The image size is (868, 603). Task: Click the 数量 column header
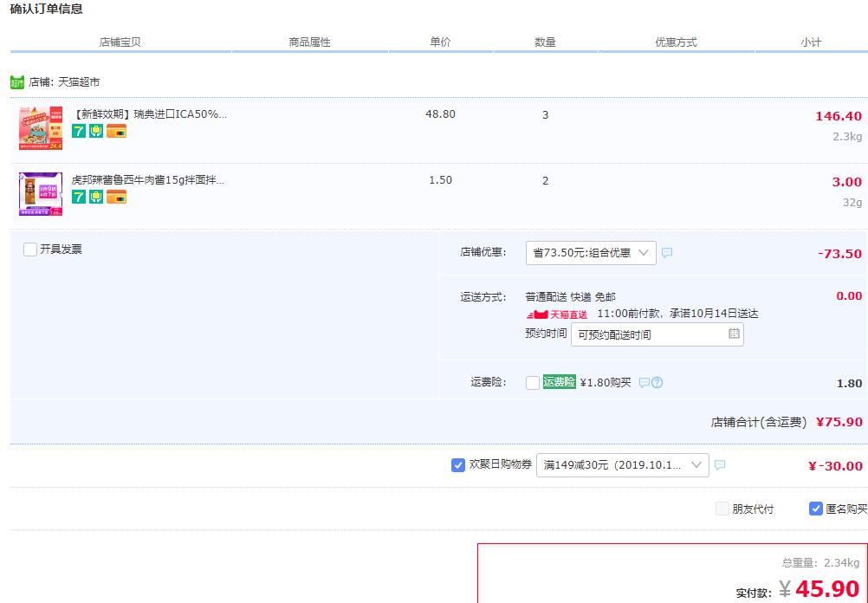click(545, 42)
